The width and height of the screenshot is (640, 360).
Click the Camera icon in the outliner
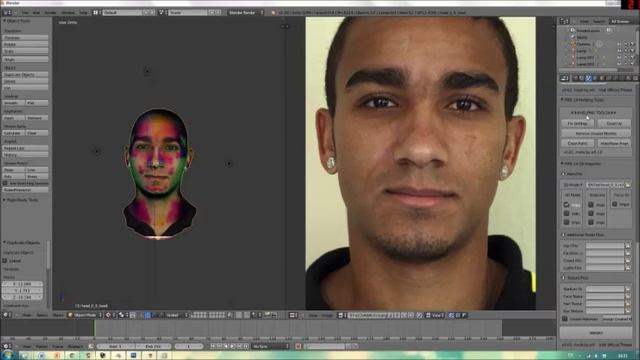tap(573, 44)
